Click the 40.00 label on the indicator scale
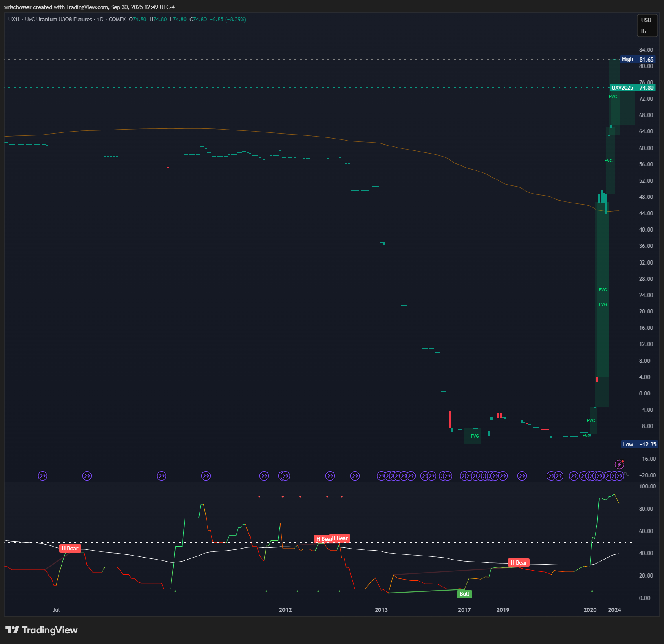 coord(646,553)
